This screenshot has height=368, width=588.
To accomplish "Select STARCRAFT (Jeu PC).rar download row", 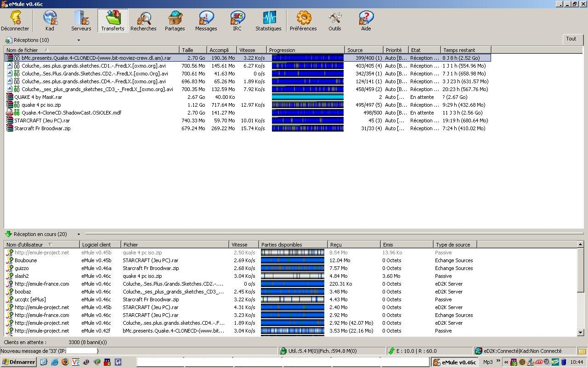I will [42, 121].
